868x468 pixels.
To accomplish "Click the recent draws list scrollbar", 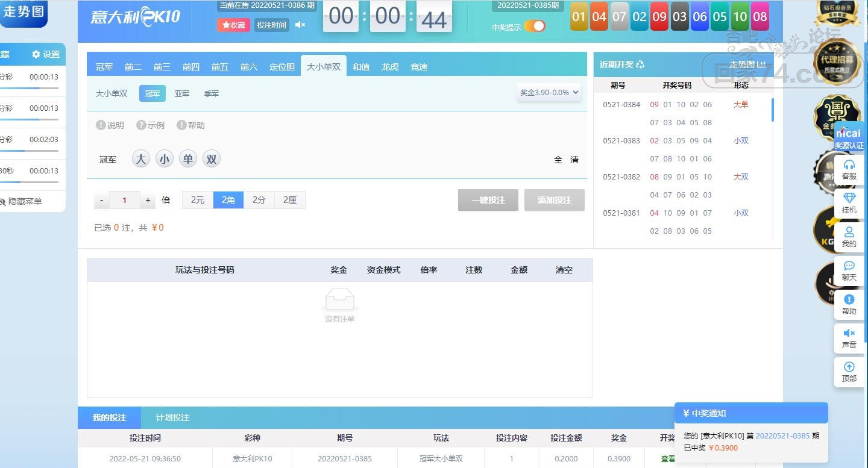I will [773, 110].
